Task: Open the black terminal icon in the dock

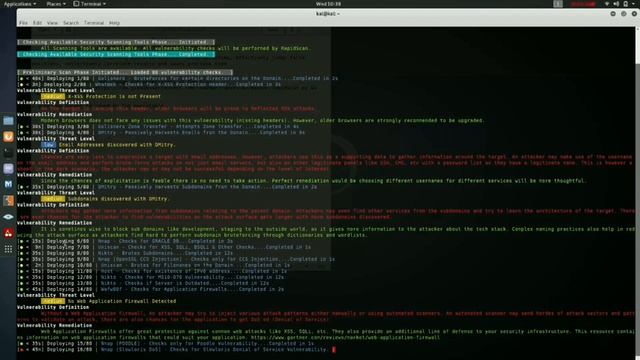Action: (8, 153)
